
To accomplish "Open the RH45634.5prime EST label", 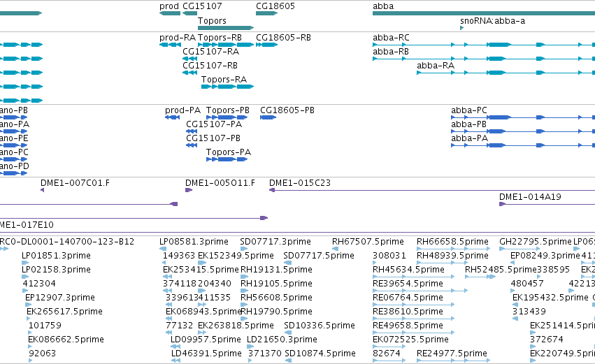I will click(409, 270).
